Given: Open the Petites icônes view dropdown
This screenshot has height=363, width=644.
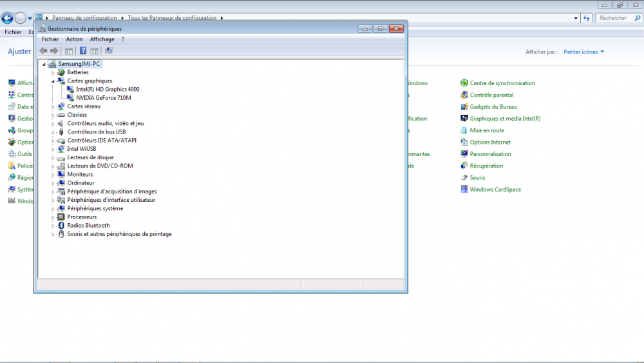Looking at the screenshot, I should (x=583, y=52).
